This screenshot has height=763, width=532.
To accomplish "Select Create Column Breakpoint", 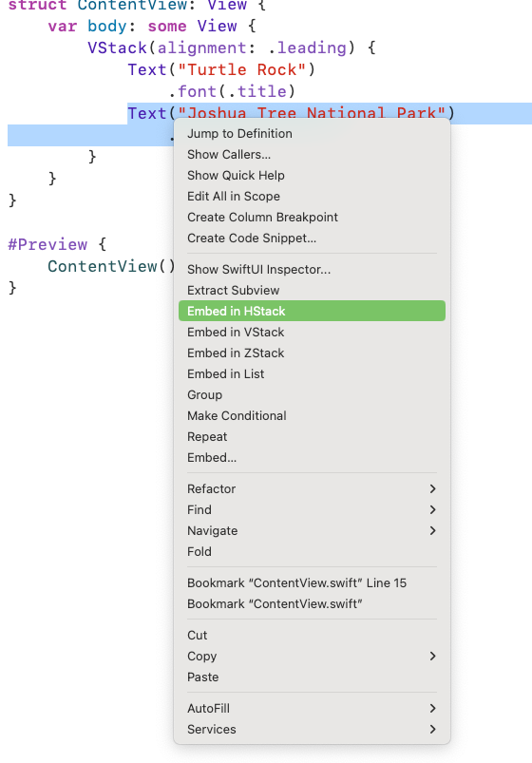I will point(312,217).
